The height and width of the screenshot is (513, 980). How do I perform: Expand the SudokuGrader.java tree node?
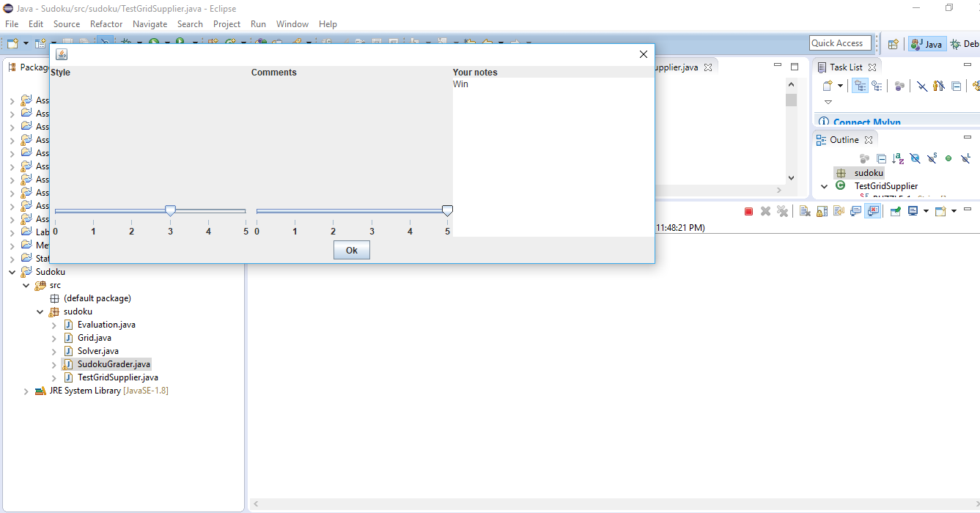54,364
